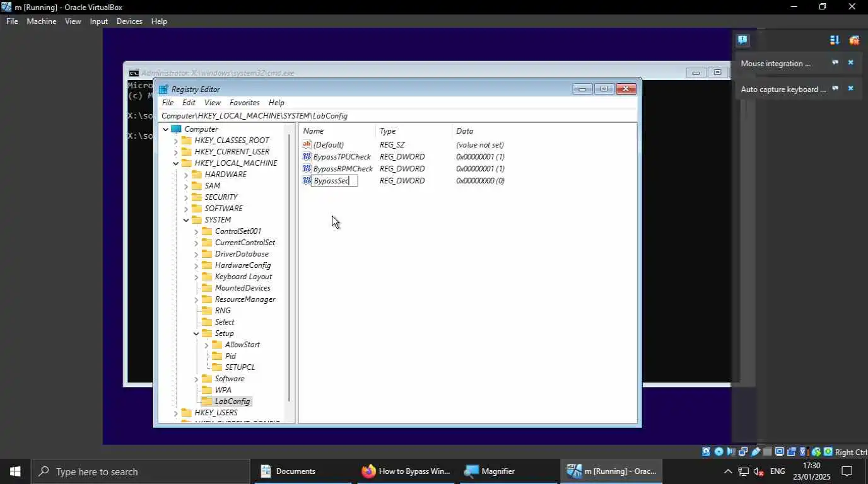Click the ENG language indicator
This screenshot has width=868, height=484.
(778, 471)
